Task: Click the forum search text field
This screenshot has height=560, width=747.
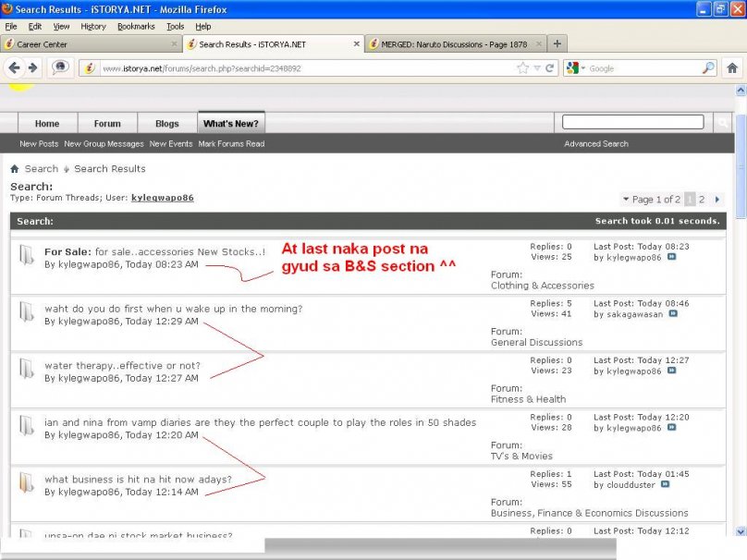Action: pos(632,122)
